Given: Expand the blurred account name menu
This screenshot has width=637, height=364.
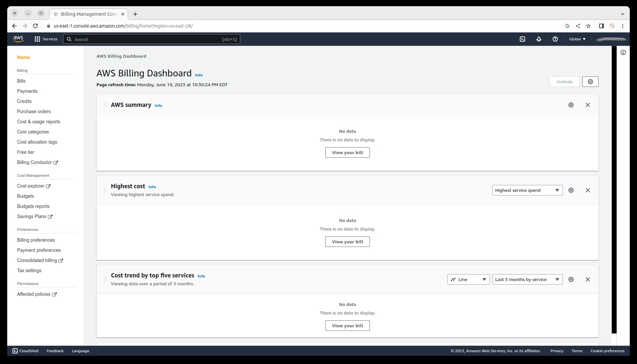Looking at the screenshot, I should [x=611, y=39].
